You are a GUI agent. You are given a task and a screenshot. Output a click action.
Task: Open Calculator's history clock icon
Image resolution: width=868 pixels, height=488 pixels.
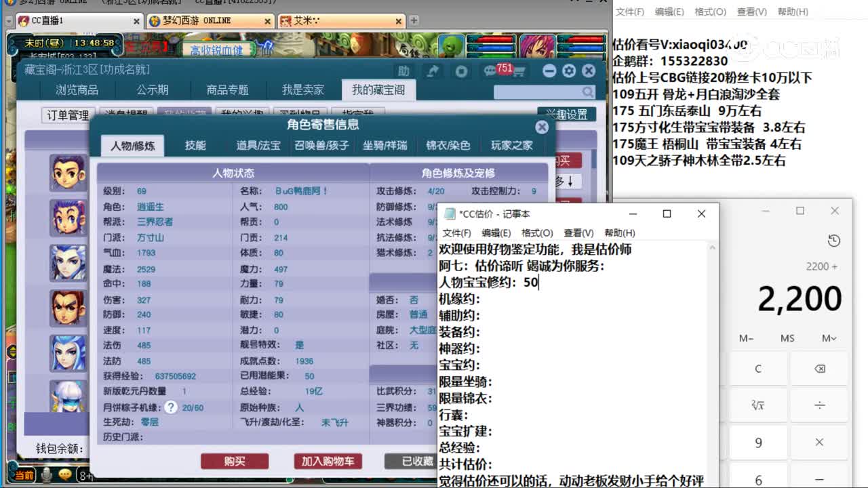click(834, 241)
